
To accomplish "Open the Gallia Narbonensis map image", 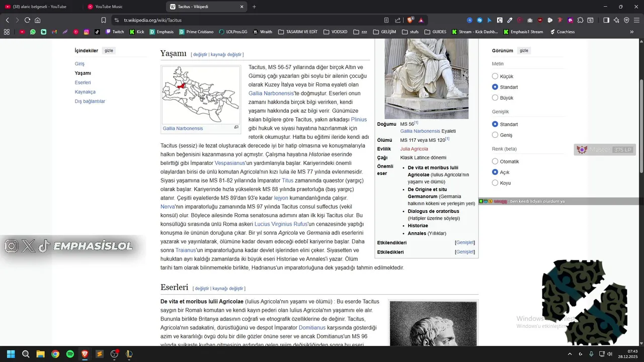I will [201, 95].
